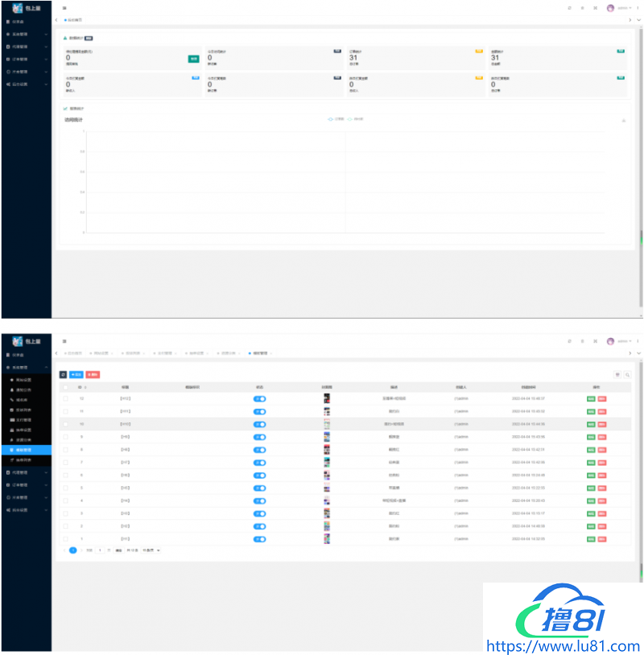Image resolution: width=644 pixels, height=655 pixels.
Task: Toggle the status switch for row ID 1
Action: (260, 538)
